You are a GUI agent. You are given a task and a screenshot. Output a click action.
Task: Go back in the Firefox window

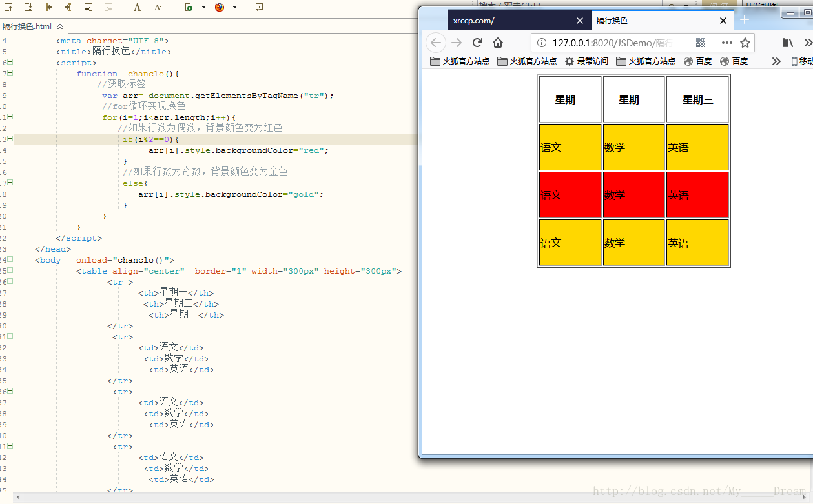point(436,43)
